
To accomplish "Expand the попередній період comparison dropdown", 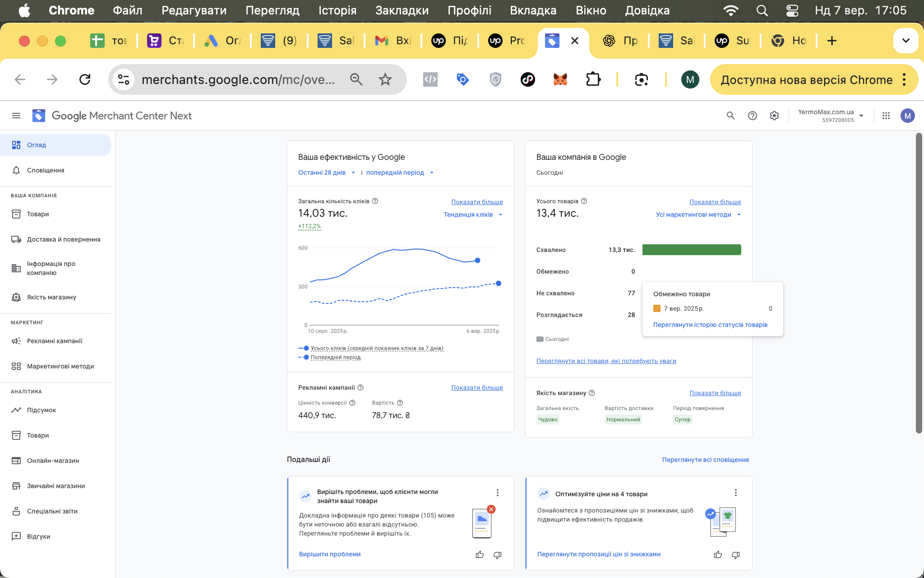I will click(x=400, y=172).
